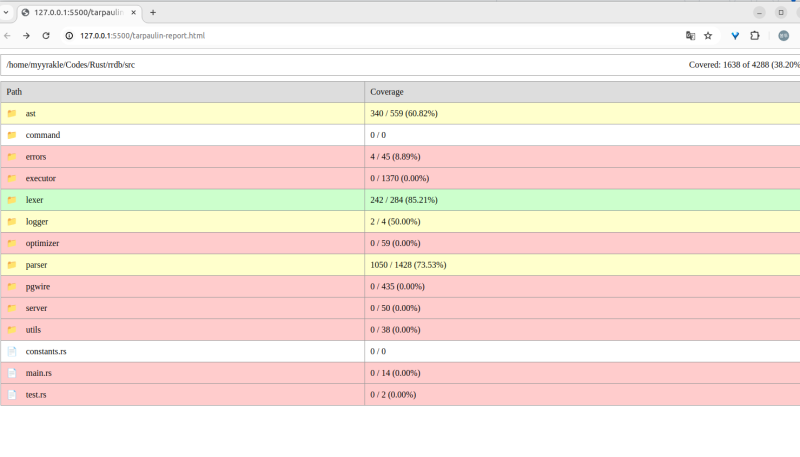Image resolution: width=800 pixels, height=457 pixels.
Task: Open the main.rs file
Action: tap(38, 373)
